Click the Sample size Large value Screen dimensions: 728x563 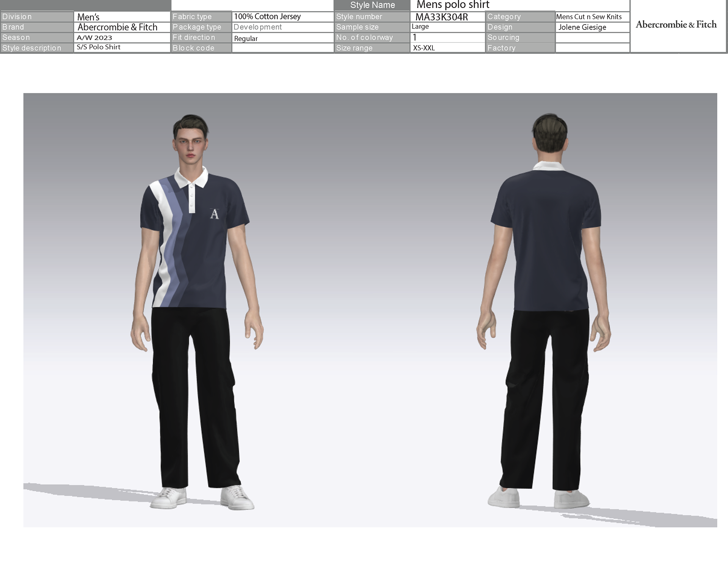pos(420,27)
